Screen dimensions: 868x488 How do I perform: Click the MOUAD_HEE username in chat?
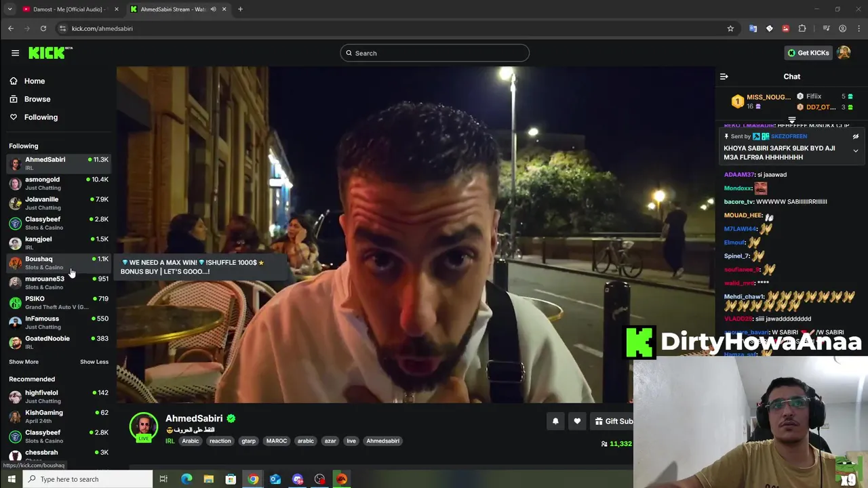point(743,216)
